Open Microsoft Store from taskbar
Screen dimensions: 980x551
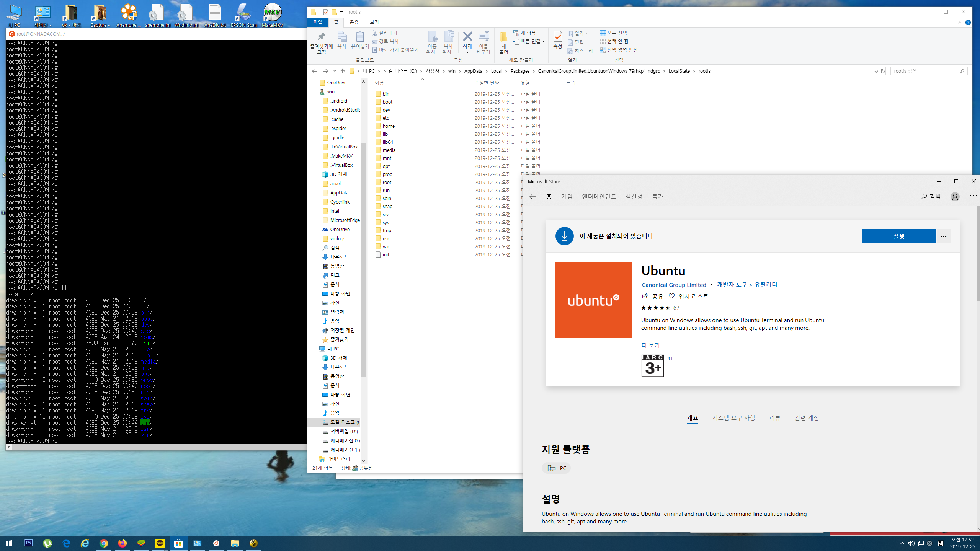click(178, 543)
